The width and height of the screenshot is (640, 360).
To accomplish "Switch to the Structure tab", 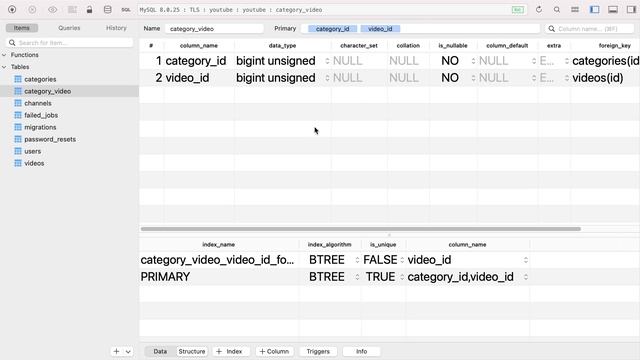I will [192, 351].
